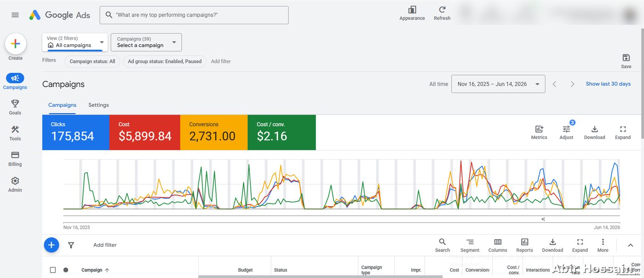Click the Jun 14, 2026 chart label
Viewport: 644px width, 278px height.
[x=607, y=227]
